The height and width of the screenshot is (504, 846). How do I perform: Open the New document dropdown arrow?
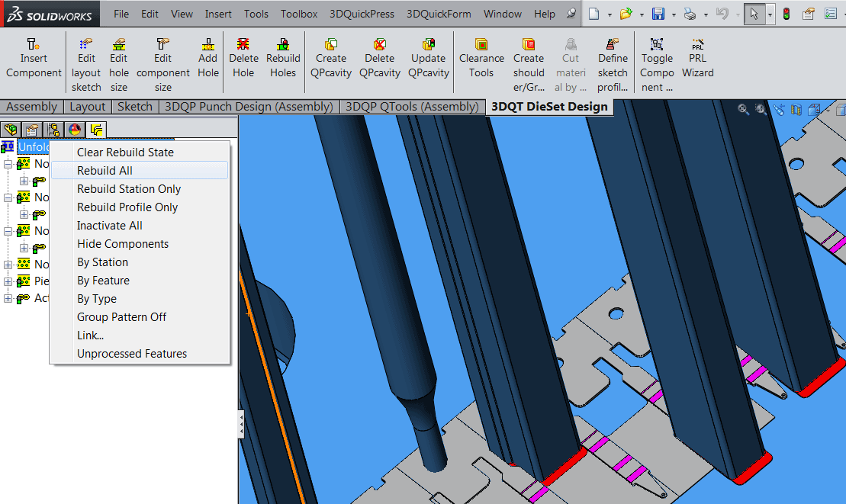610,15
